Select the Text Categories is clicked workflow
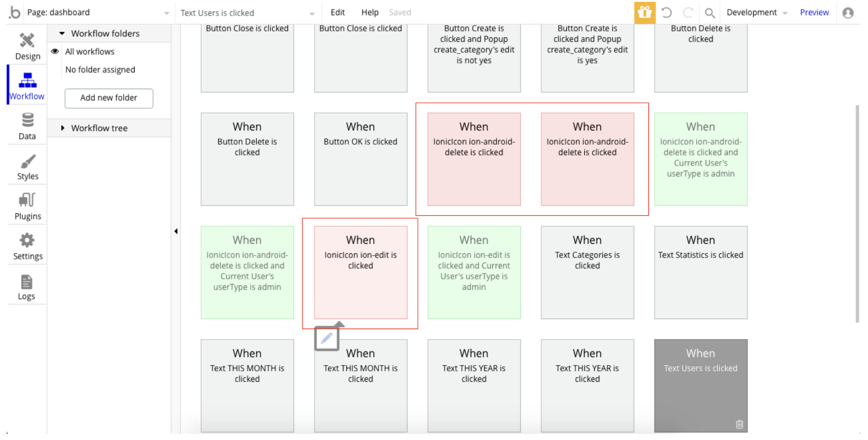868x440 pixels. 587,272
